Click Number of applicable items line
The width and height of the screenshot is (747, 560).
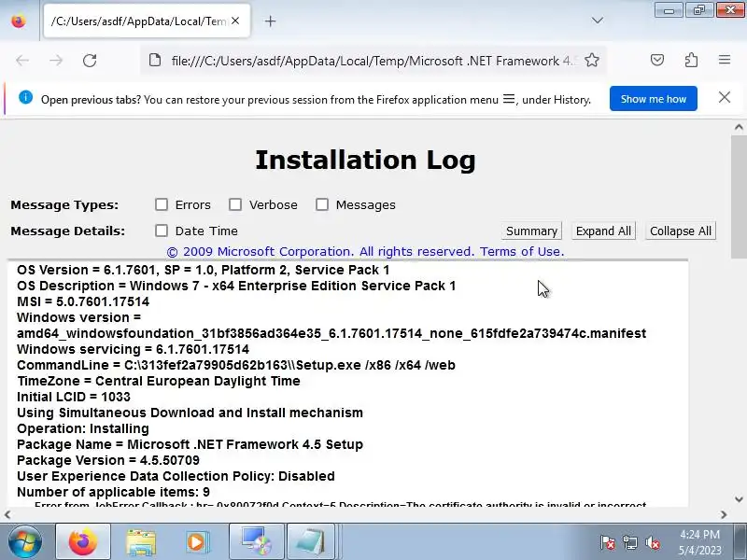[113, 492]
